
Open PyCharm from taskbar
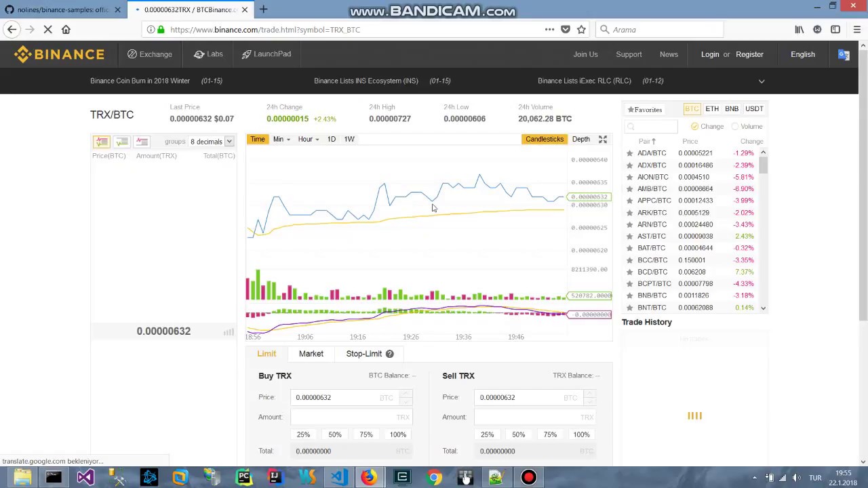[243, 477]
